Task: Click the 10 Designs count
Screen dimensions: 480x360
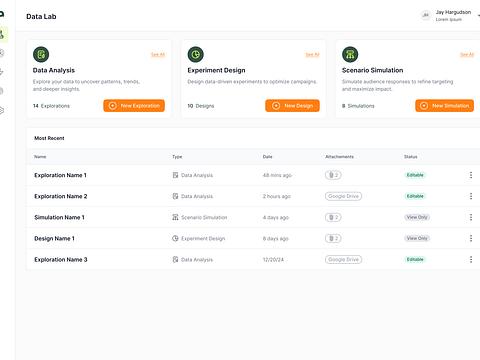Action: pos(201,106)
